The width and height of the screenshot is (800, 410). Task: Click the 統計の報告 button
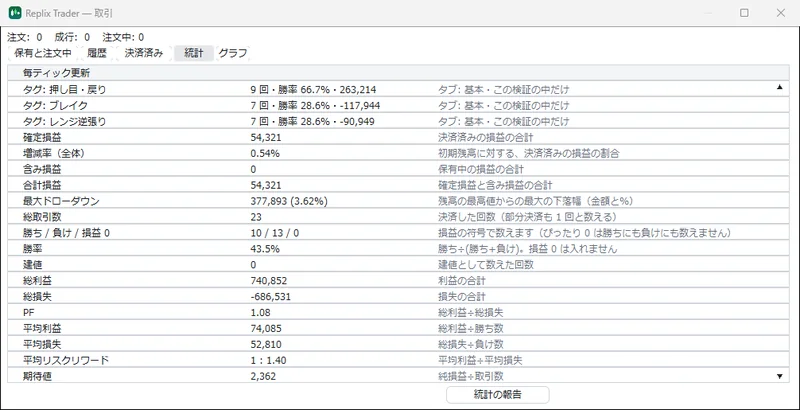pos(497,394)
